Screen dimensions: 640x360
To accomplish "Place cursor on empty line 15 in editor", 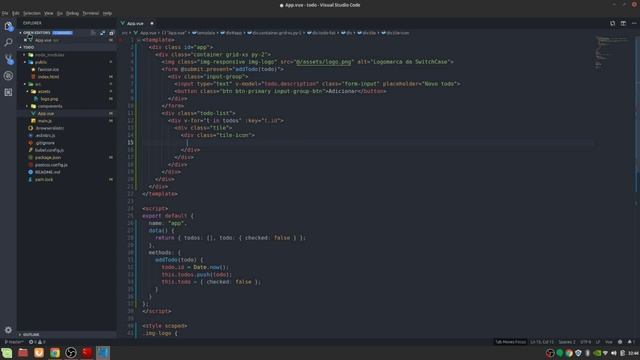I will pyautogui.click(x=367, y=142).
